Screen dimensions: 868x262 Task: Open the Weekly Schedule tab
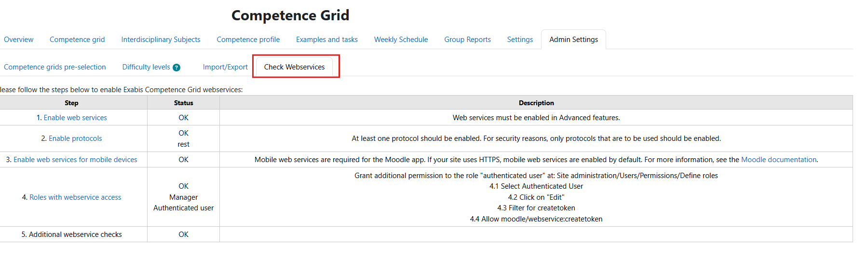click(401, 40)
